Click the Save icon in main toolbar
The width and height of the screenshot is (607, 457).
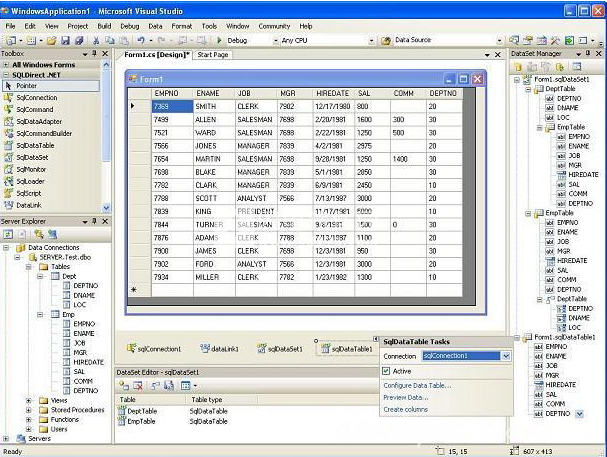tap(65, 40)
